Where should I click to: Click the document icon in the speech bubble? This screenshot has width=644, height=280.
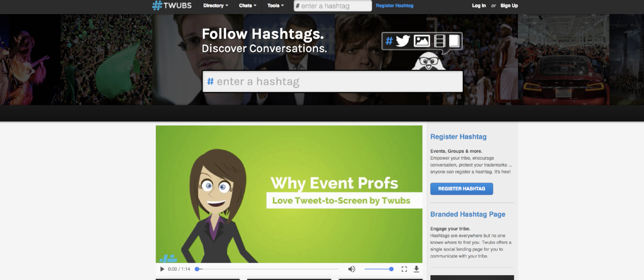pos(454,41)
